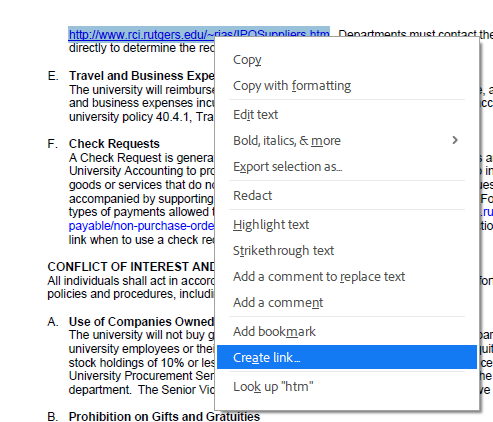The image size is (493, 422).
Task: Click text 'A Check Request is genera'
Action: click(x=141, y=158)
